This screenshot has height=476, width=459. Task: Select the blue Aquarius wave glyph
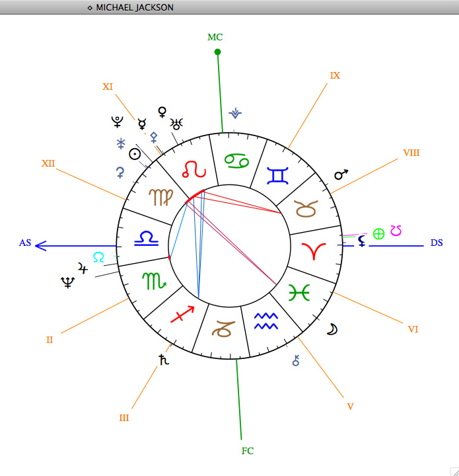(x=266, y=321)
